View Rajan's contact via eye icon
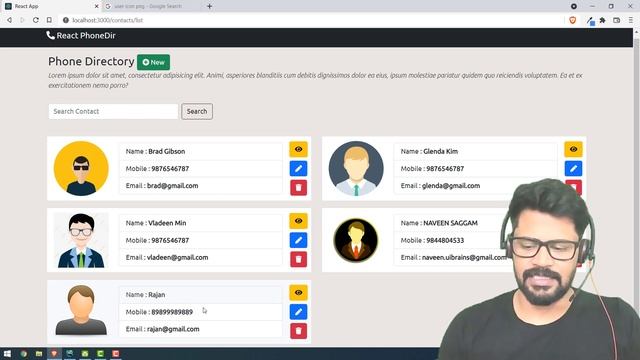 point(298,293)
